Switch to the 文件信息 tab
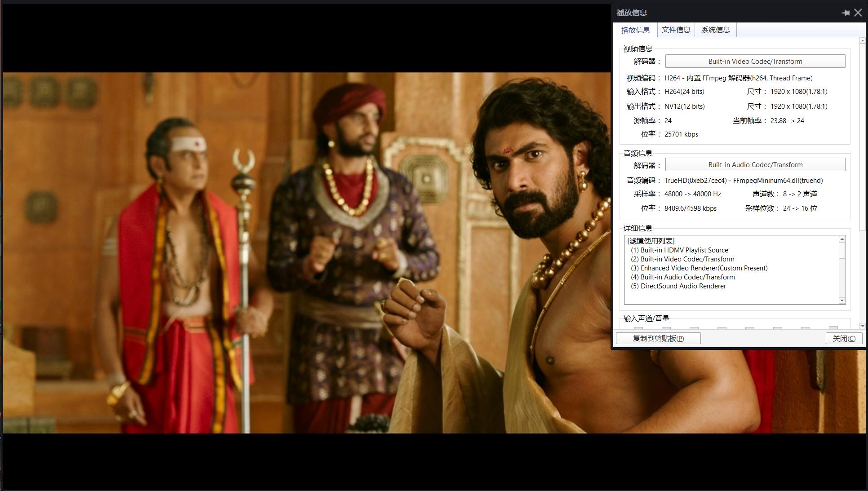 (676, 30)
